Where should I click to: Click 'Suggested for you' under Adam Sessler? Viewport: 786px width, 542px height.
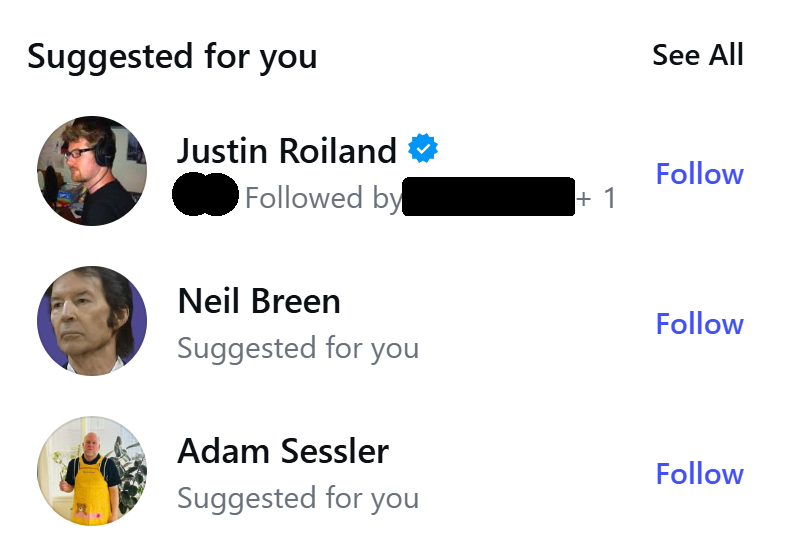(297, 498)
